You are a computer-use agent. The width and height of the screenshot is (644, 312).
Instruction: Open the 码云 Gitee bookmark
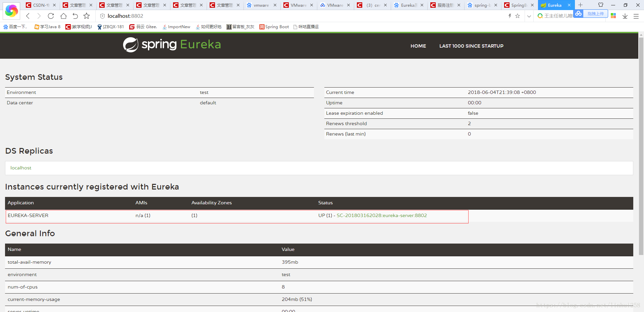pos(143,27)
